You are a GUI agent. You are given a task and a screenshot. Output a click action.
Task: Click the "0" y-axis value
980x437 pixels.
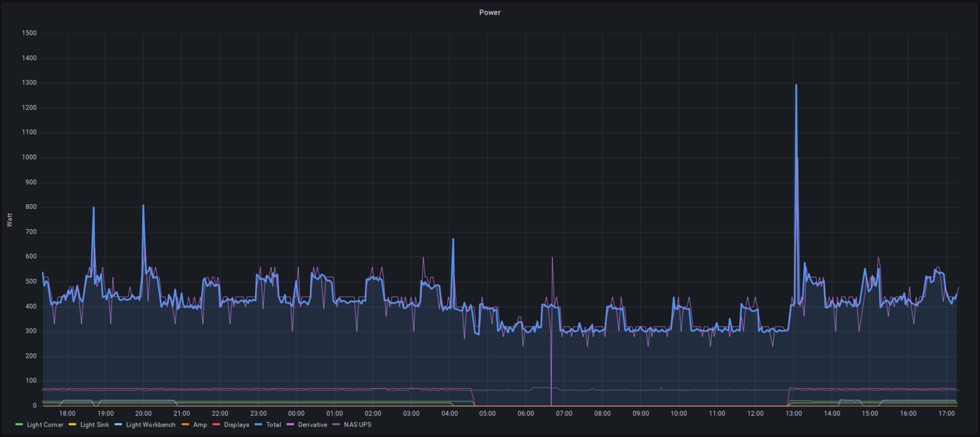tap(35, 406)
